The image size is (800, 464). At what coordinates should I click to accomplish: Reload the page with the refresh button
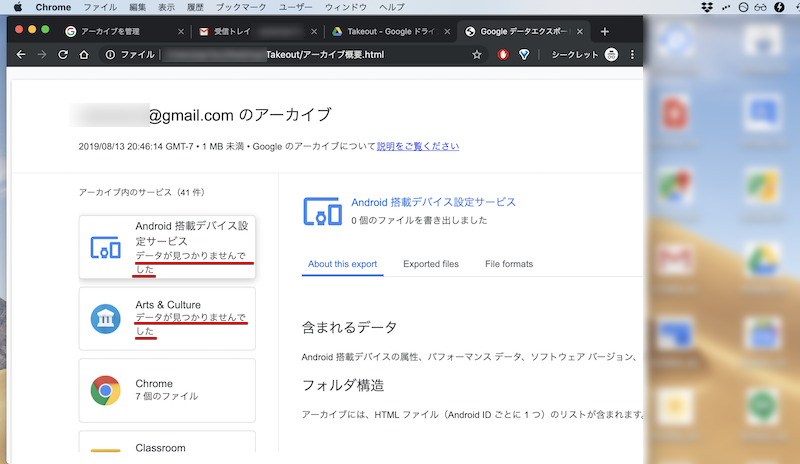(x=63, y=55)
